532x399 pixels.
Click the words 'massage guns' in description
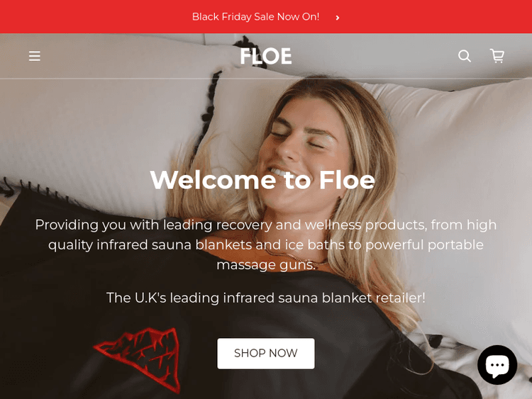266,265
